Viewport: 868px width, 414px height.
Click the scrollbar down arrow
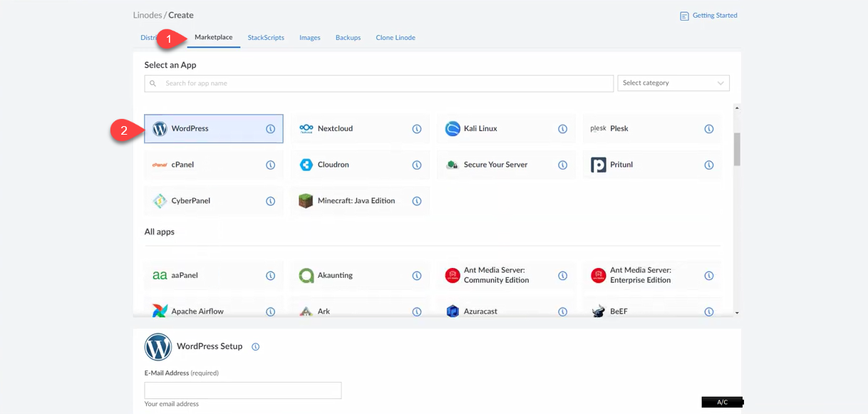pyautogui.click(x=737, y=313)
